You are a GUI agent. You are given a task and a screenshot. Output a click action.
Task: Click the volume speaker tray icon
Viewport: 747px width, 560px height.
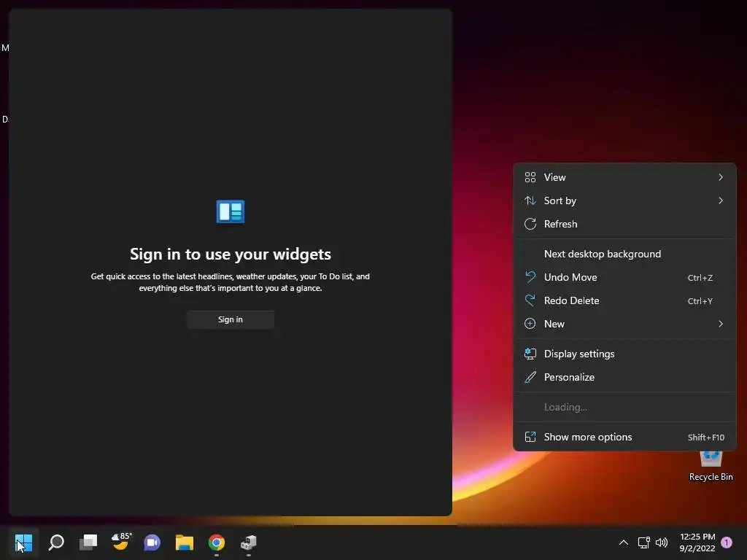[662, 542]
